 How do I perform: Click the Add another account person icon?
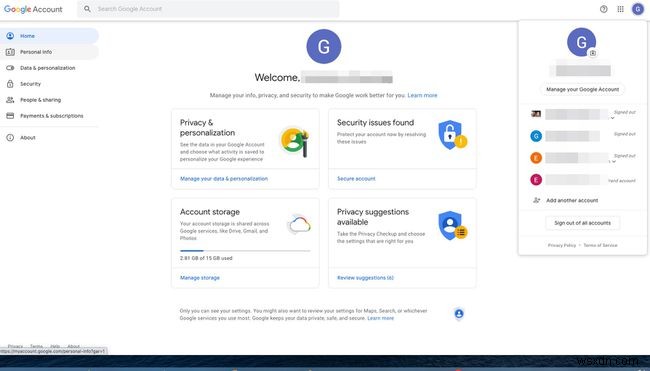pos(536,200)
